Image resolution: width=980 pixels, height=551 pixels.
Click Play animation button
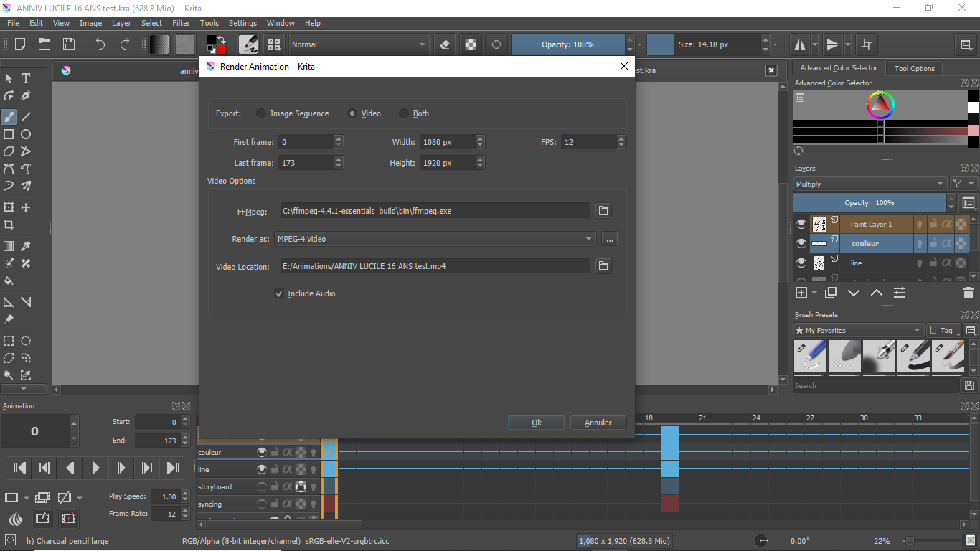pos(95,468)
